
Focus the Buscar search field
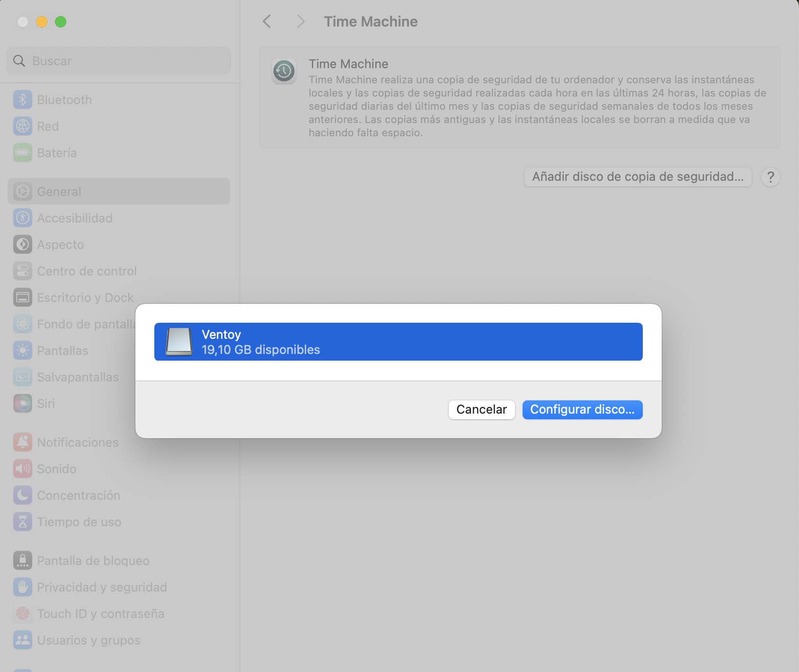tap(119, 61)
